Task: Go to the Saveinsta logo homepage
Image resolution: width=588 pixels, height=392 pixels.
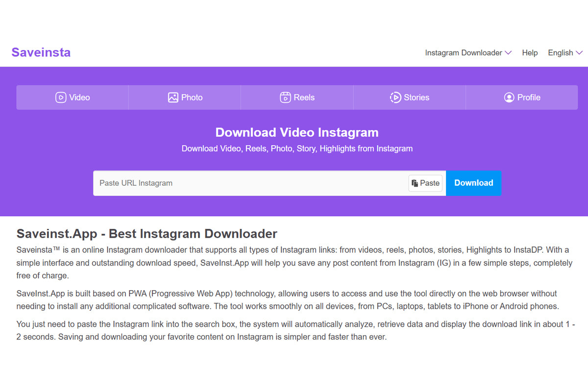Action: (41, 52)
